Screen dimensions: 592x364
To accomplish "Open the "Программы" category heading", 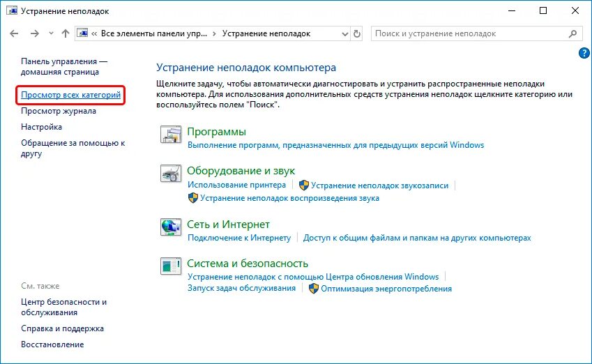I will (x=217, y=132).
